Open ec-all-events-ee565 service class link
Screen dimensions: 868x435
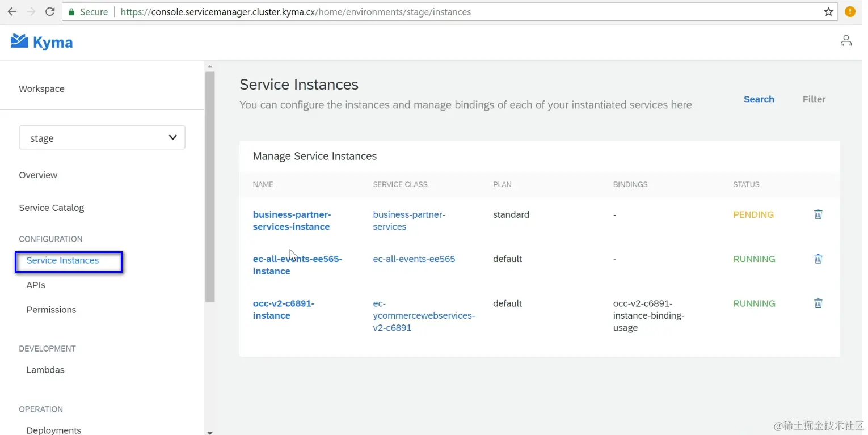[x=414, y=259]
